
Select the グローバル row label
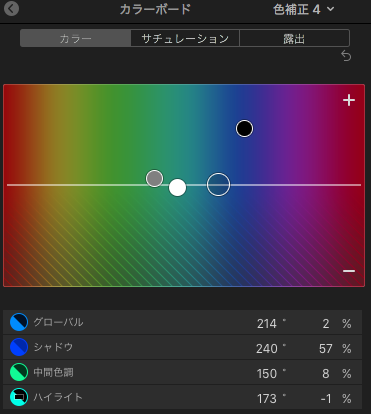(x=58, y=322)
